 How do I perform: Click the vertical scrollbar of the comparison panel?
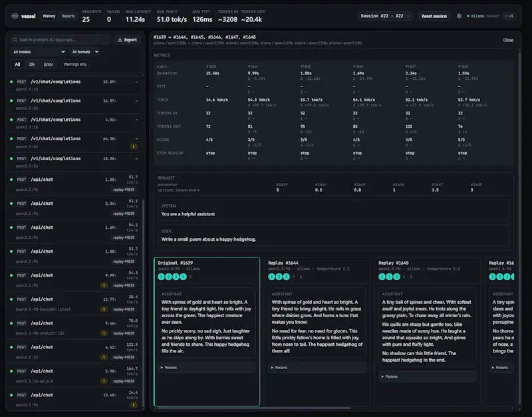pyautogui.click(x=519, y=227)
